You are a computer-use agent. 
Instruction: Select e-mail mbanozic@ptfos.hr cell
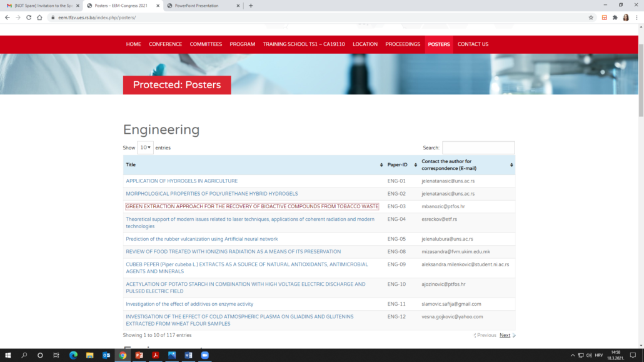443,206
